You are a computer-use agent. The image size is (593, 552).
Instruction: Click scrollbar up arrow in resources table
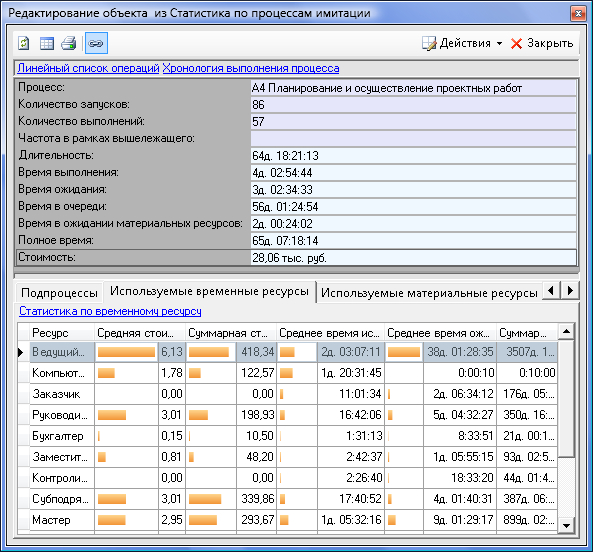point(566,332)
